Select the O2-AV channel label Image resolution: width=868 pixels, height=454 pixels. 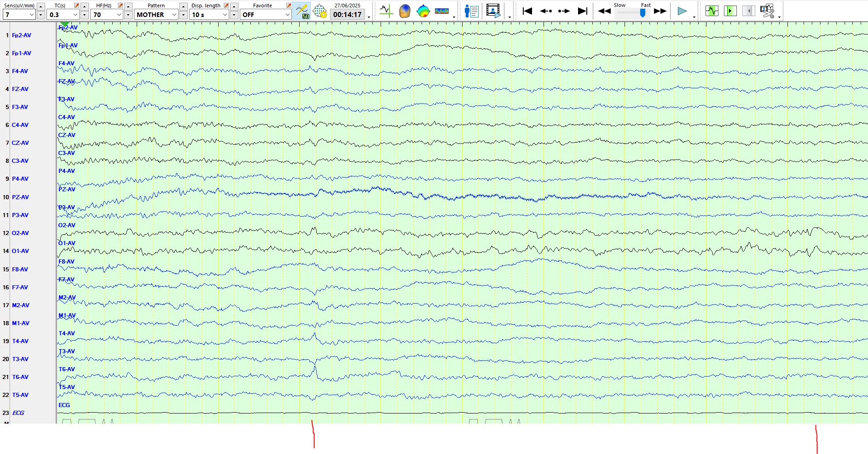click(x=20, y=233)
